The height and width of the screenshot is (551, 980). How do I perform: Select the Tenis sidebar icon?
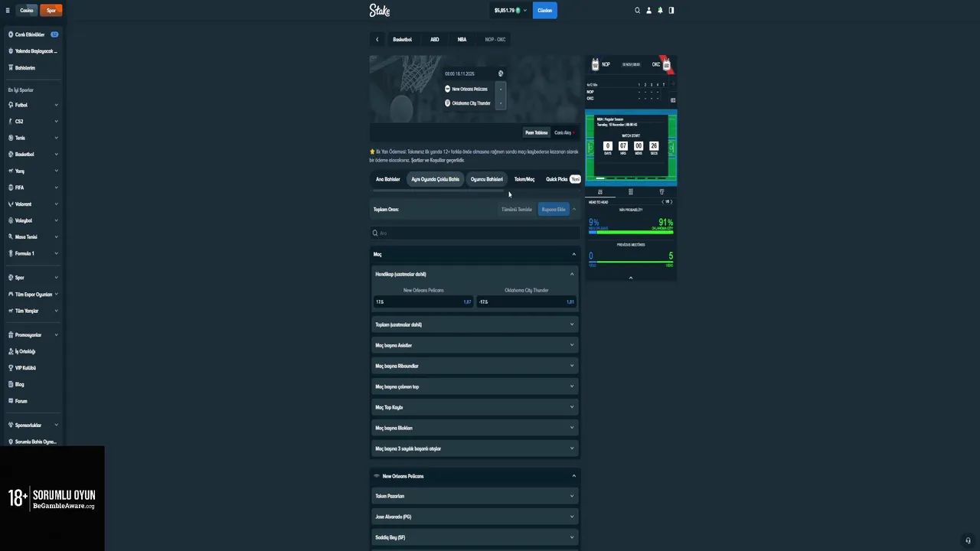[11, 138]
